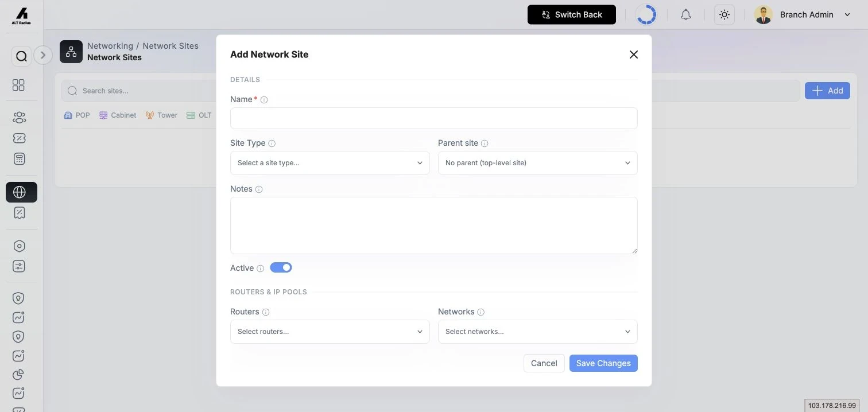The height and width of the screenshot is (412, 868).
Task: Open the sidebar search icon
Action: click(21, 56)
